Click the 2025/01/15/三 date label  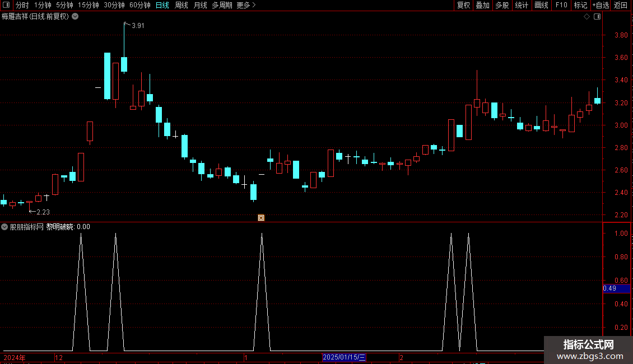click(344, 357)
